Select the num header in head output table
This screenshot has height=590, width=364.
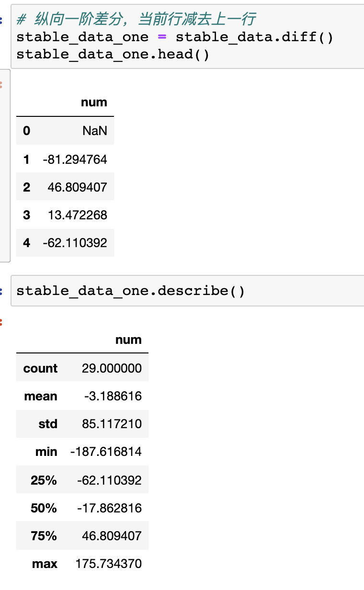point(94,102)
